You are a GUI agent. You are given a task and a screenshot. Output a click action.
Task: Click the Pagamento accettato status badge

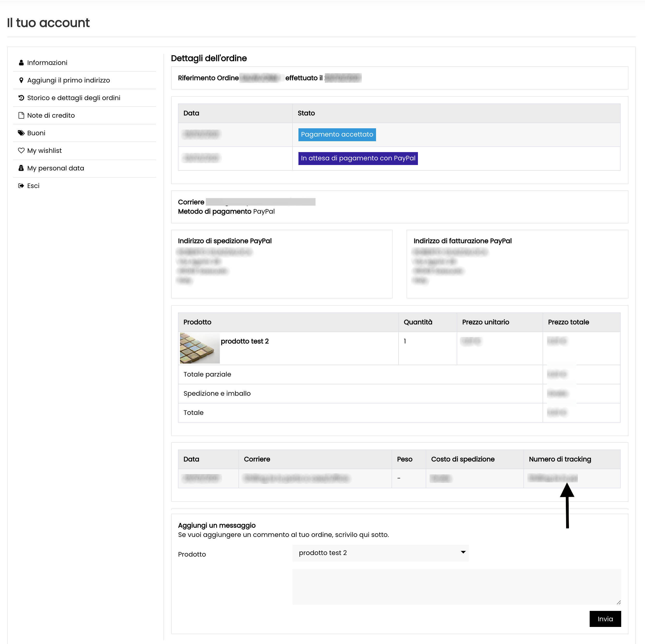[337, 134]
